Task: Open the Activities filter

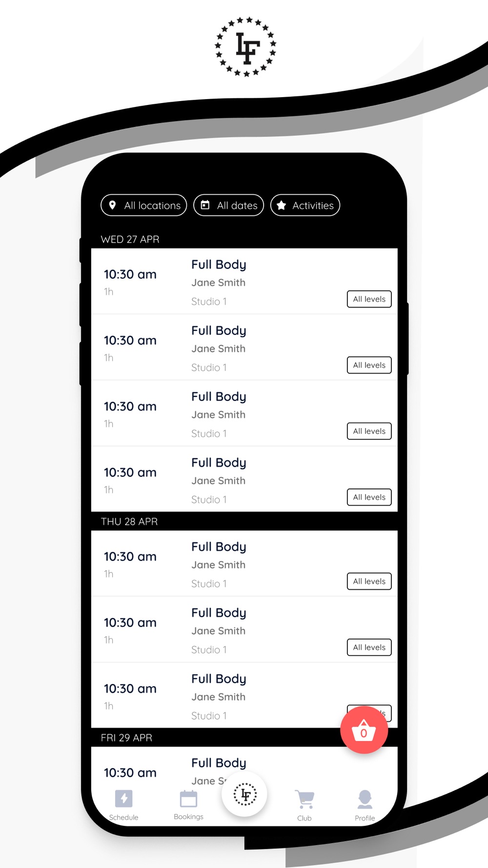Action: [x=305, y=205]
